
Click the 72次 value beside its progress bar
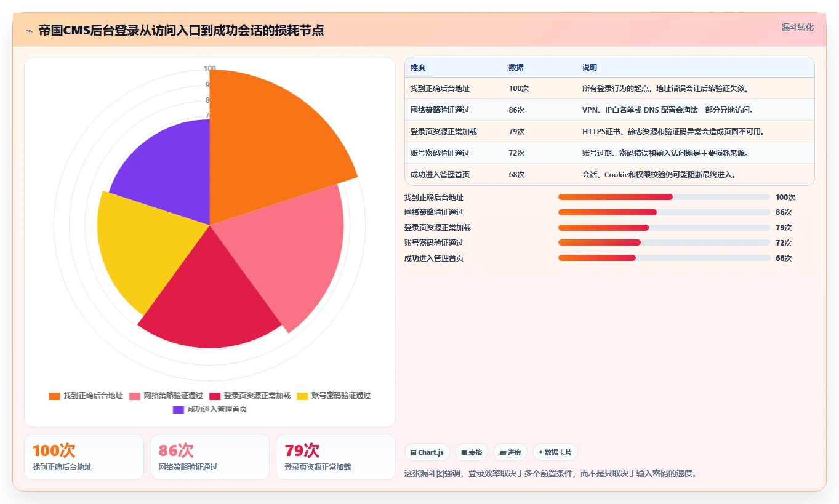784,243
